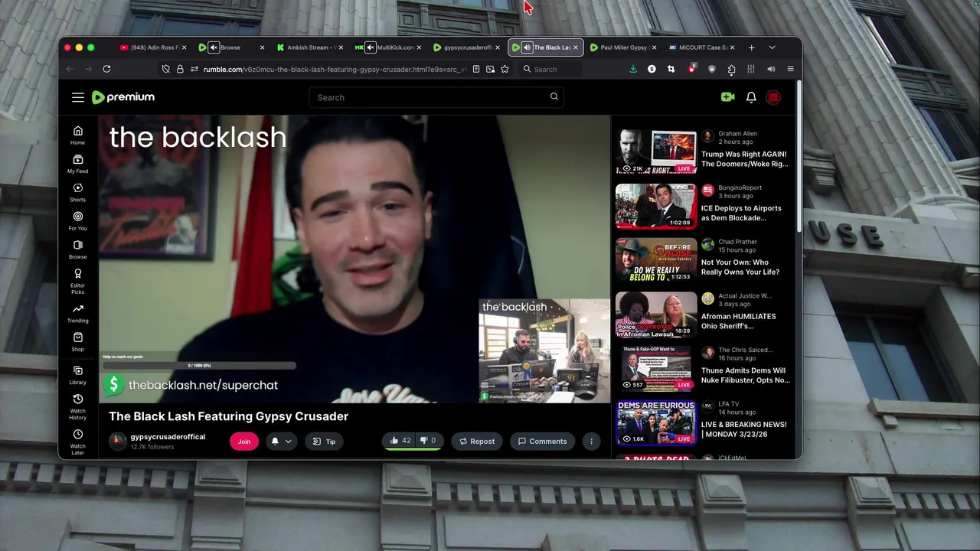Click the browser address bar URL
This screenshot has height=551, width=980.
[335, 69]
